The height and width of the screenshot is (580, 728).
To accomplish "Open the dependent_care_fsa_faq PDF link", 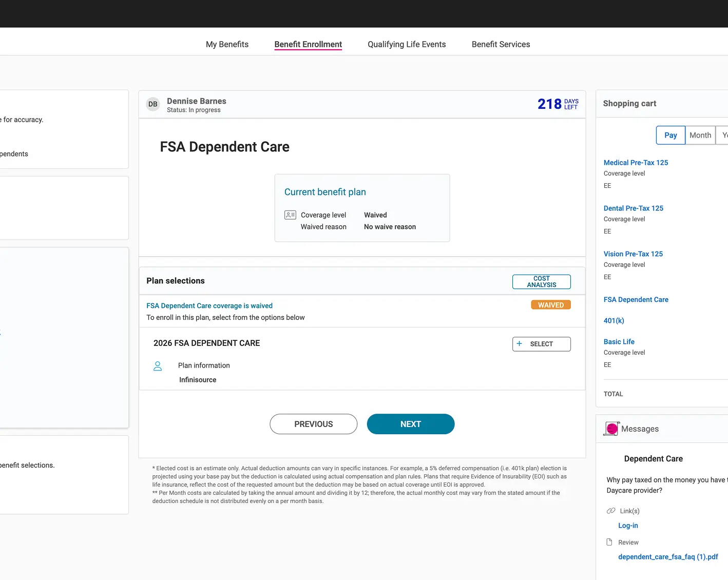I will click(668, 556).
